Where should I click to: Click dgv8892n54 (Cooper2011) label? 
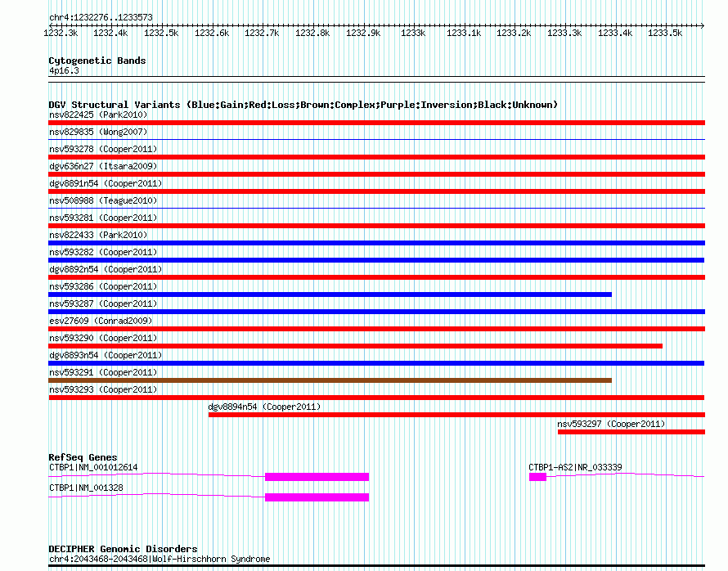106,269
